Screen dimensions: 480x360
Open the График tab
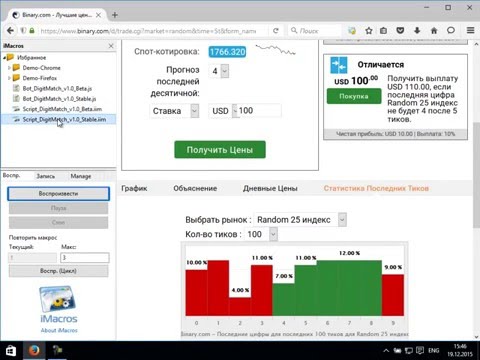[134, 188]
